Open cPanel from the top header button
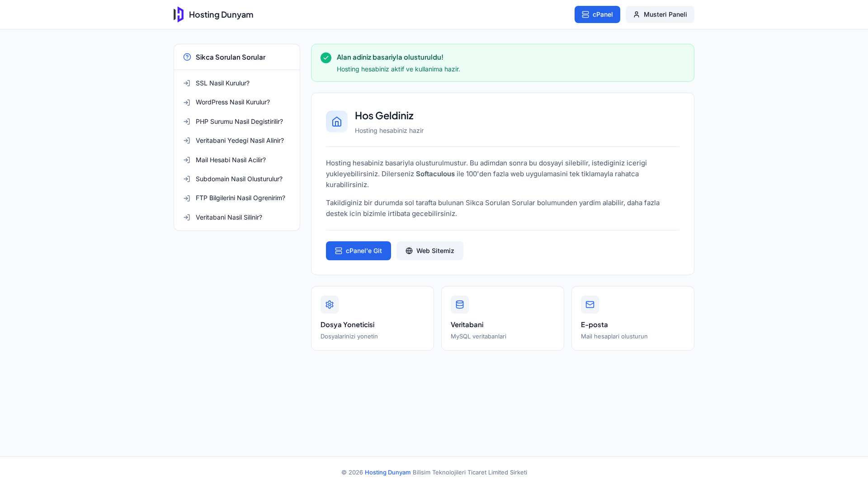Screen dimensions: 868x488 (x=597, y=14)
